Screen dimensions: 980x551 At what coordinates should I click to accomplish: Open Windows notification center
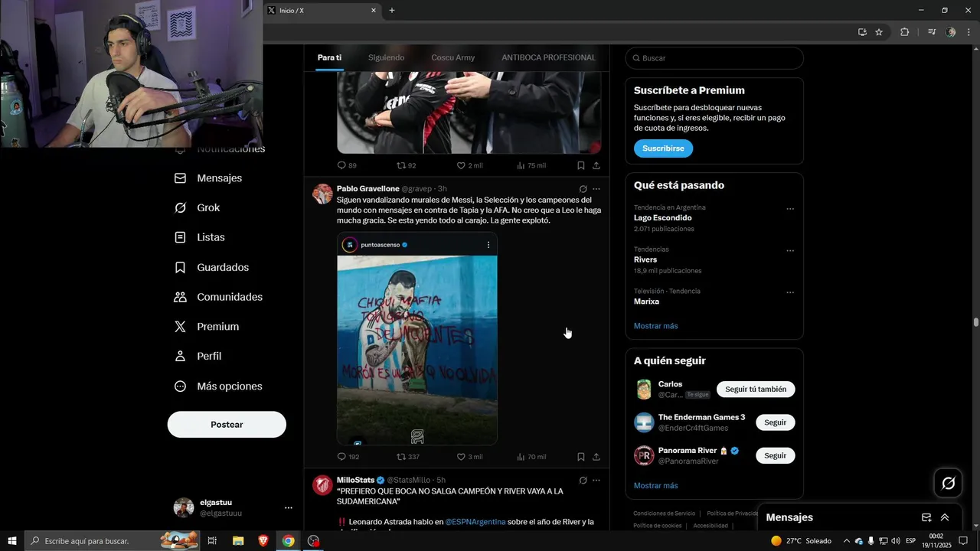pos(964,541)
